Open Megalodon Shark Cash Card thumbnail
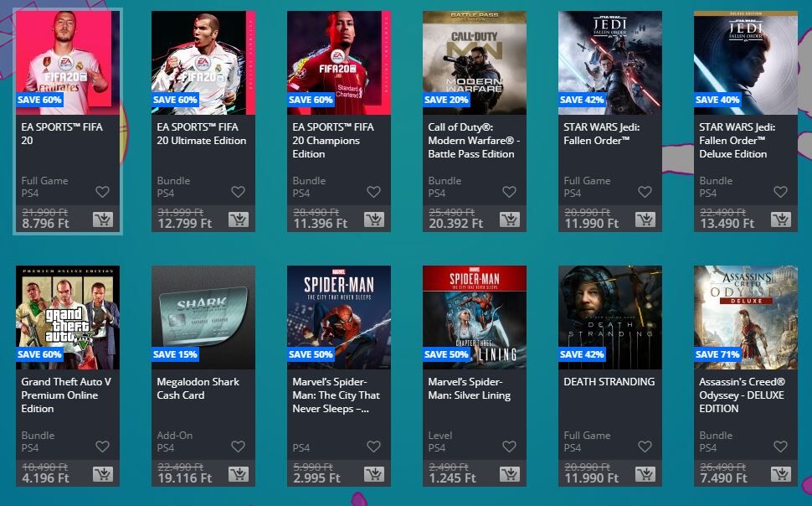812x506 pixels. [x=203, y=318]
